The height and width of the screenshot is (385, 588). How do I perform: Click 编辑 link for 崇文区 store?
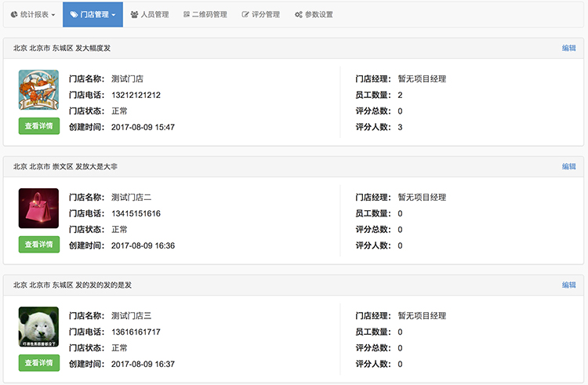(568, 166)
